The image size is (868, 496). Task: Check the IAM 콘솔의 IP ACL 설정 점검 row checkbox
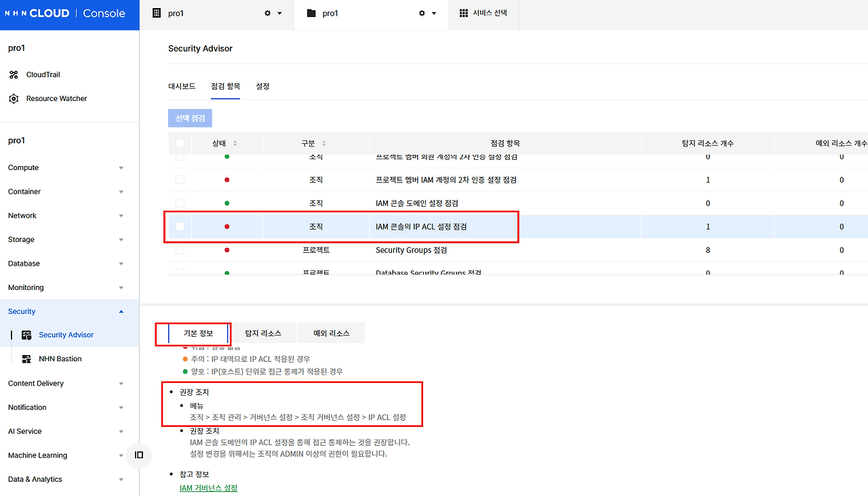coord(180,226)
